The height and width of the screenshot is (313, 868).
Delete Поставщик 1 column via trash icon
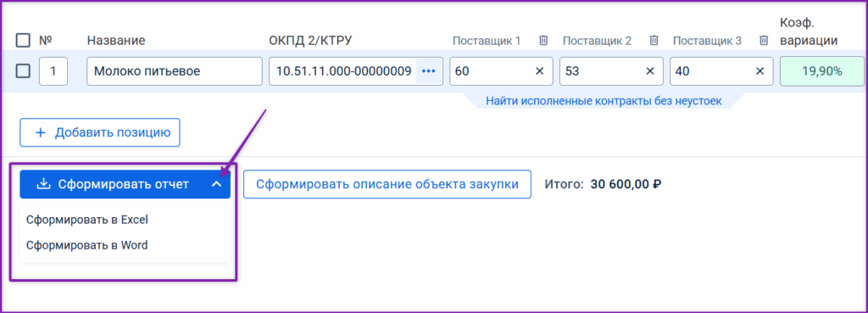pos(543,41)
